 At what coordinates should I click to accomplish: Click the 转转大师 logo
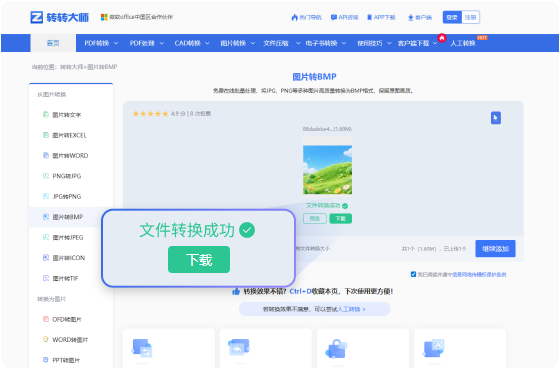coord(60,17)
